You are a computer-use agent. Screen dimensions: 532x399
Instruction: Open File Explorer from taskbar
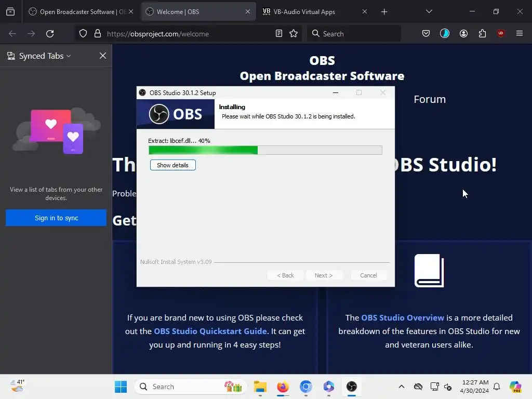coord(260,387)
